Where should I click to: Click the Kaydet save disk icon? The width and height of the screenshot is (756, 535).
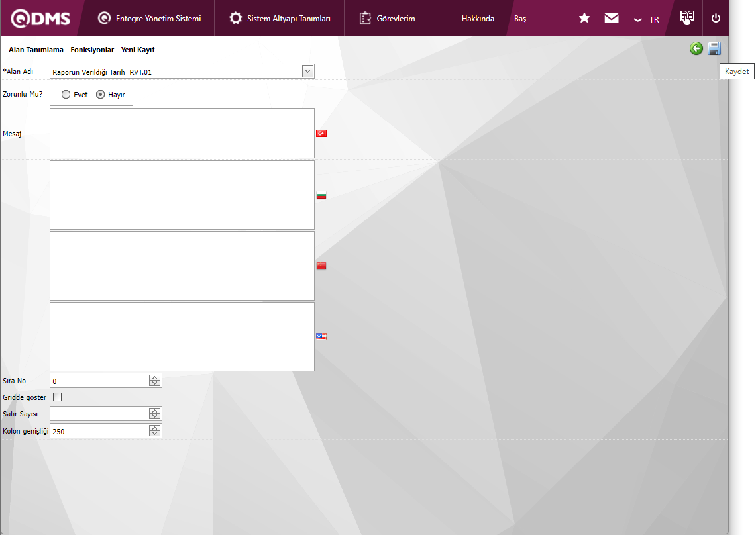click(714, 48)
